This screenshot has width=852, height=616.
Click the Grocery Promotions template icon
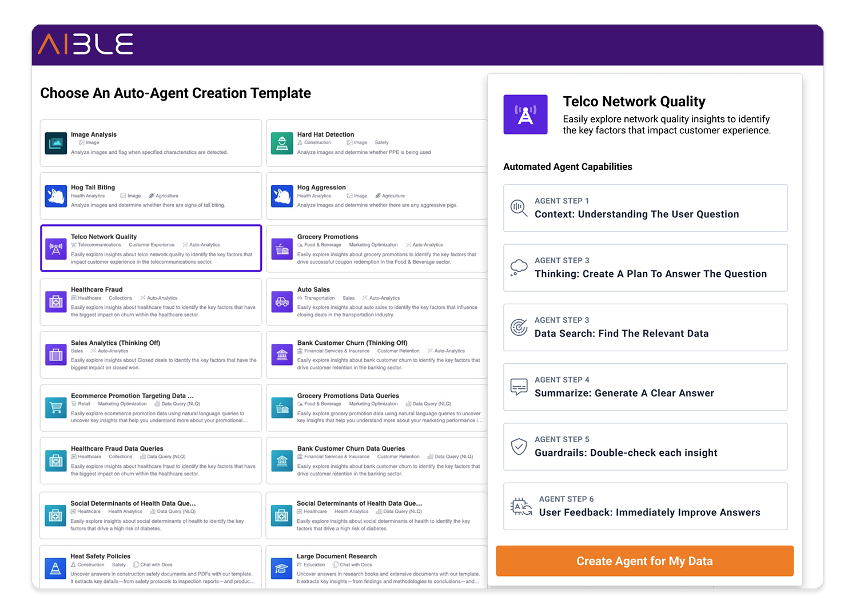pos(282,249)
